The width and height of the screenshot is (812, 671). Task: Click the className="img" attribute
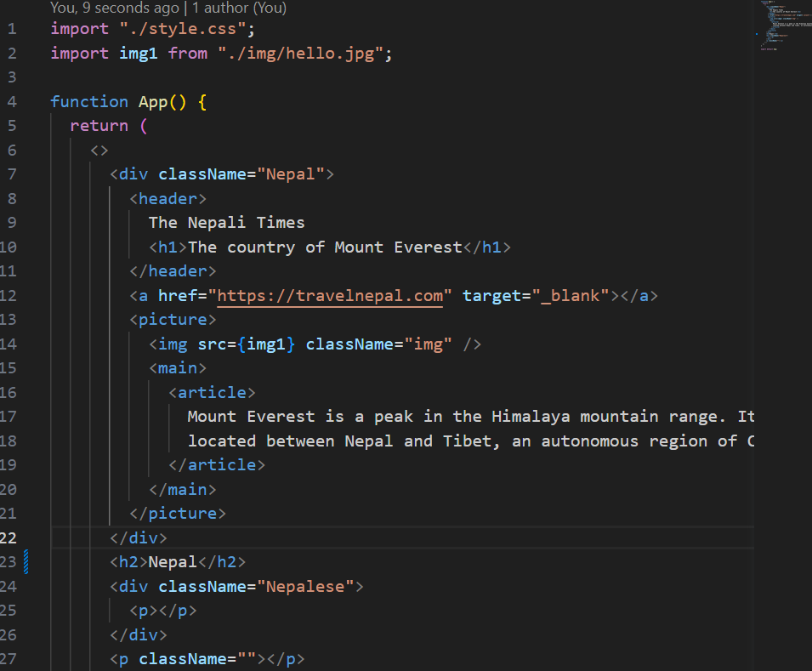(x=378, y=344)
